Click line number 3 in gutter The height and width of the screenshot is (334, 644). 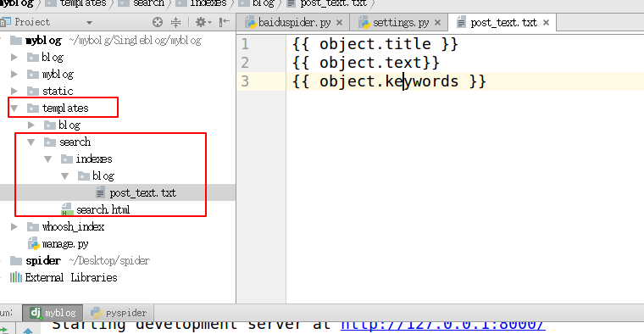click(245, 81)
